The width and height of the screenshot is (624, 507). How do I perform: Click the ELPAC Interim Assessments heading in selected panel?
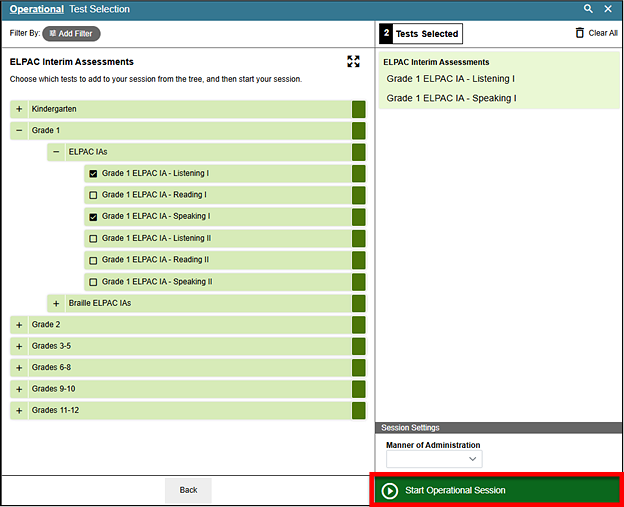(x=436, y=62)
